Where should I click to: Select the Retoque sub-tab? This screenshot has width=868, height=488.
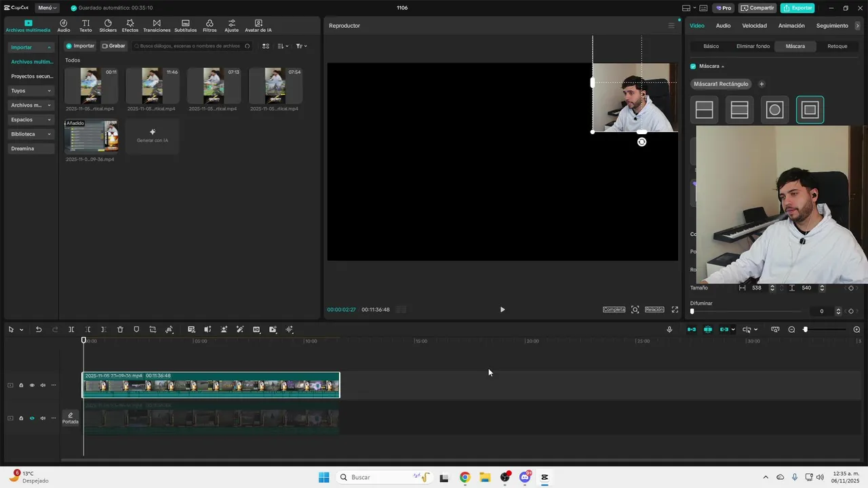(837, 46)
